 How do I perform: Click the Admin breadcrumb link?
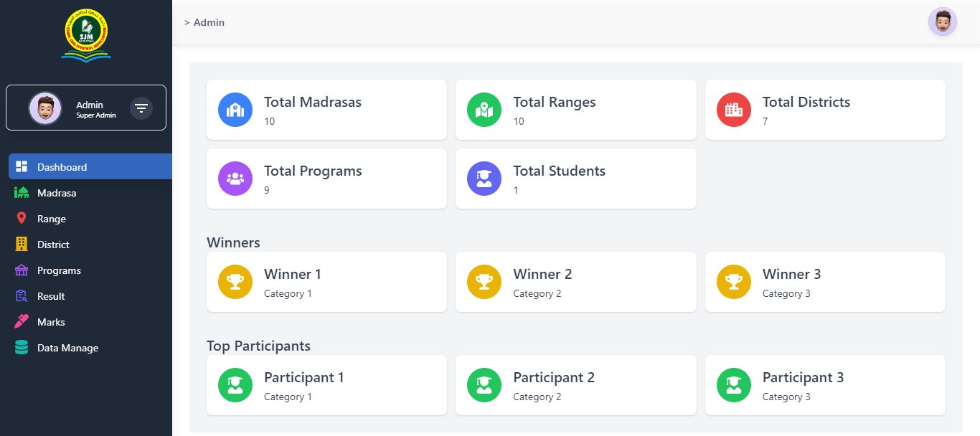[209, 23]
